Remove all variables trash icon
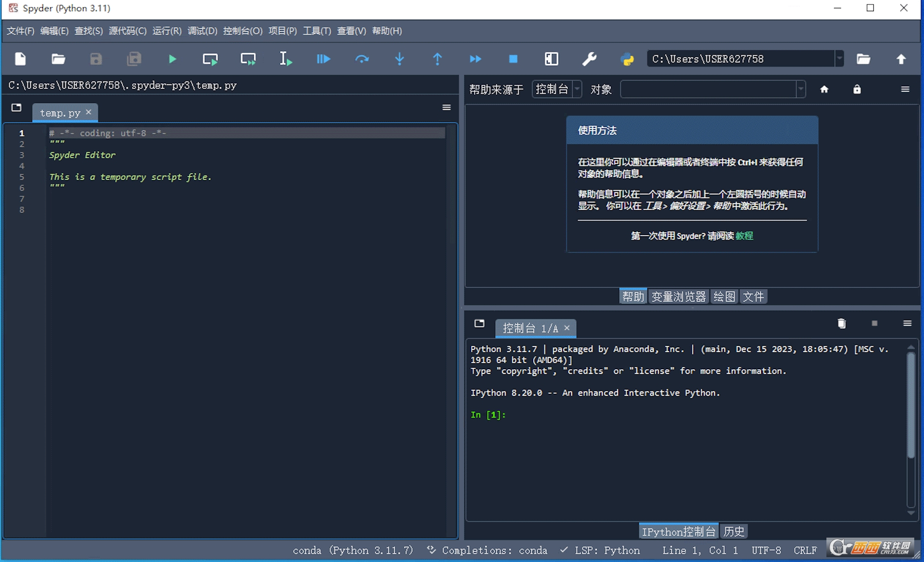The image size is (924, 562). click(842, 323)
